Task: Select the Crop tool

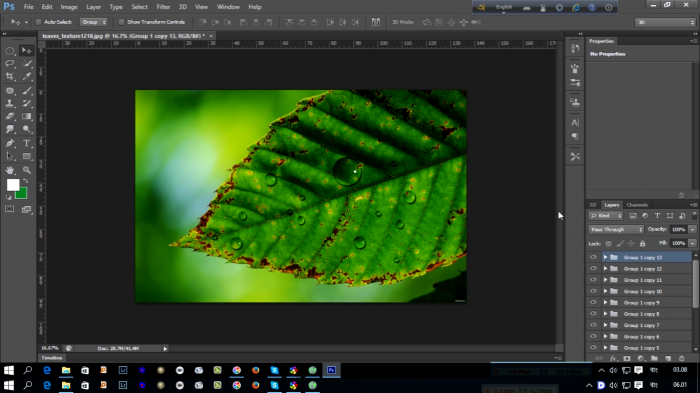Action: [x=9, y=77]
